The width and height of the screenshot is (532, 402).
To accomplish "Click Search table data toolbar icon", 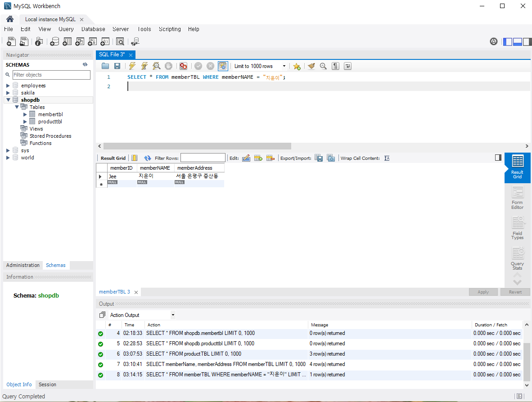I will (120, 41).
